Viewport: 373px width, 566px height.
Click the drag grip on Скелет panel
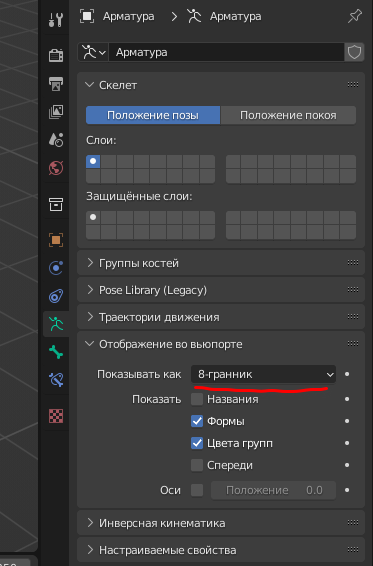pos(353,85)
